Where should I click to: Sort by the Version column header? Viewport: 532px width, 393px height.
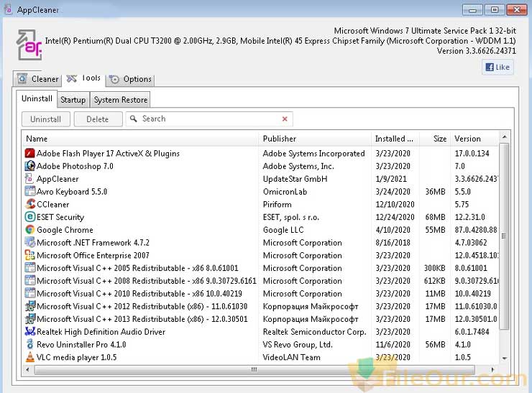[474, 139]
